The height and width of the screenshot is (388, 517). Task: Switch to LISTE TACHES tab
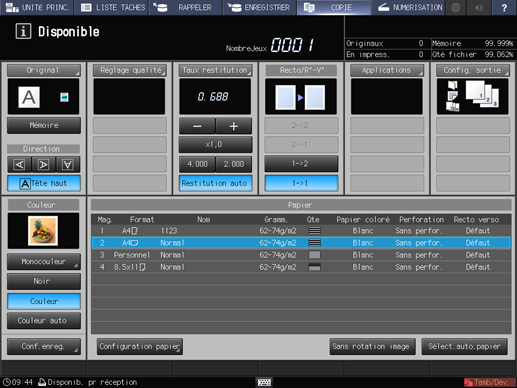tap(112, 7)
